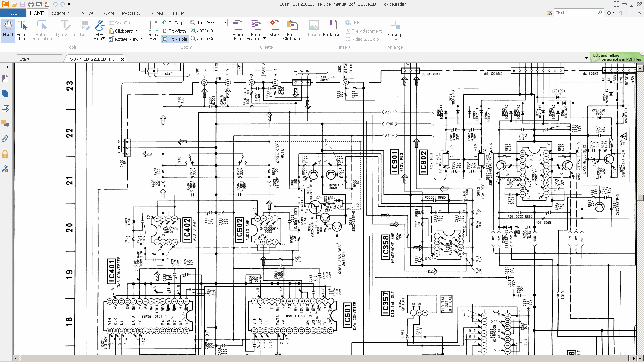
Task: Open Customize Quick Access Toolbar dropdown
Action: [69, 4]
